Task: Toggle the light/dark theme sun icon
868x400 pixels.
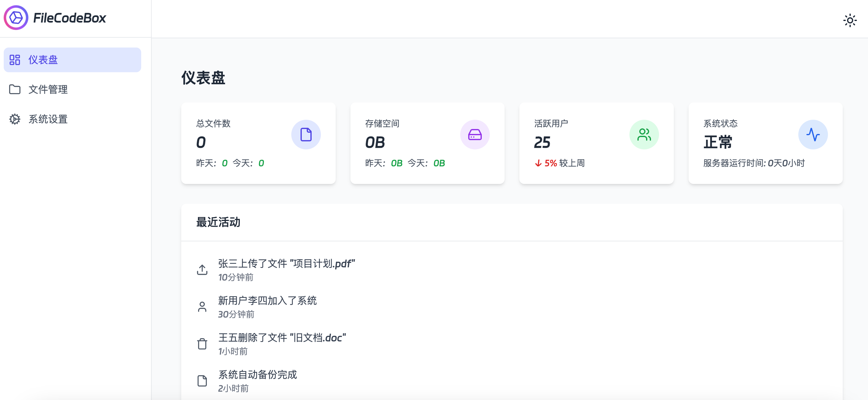Action: tap(850, 21)
